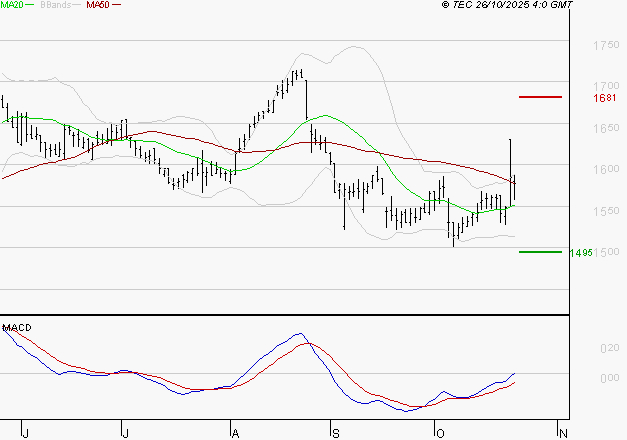Viewport: 627px width, 440px height.
Task: Click the 1600 price axis label
Action: tap(606, 169)
